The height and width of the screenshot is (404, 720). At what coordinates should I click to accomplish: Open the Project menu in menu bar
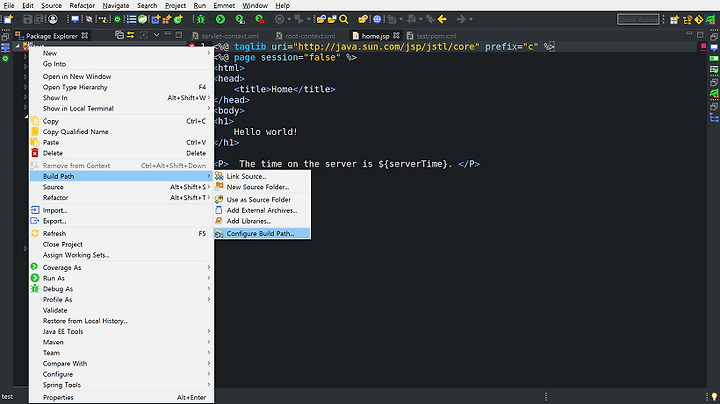point(175,6)
